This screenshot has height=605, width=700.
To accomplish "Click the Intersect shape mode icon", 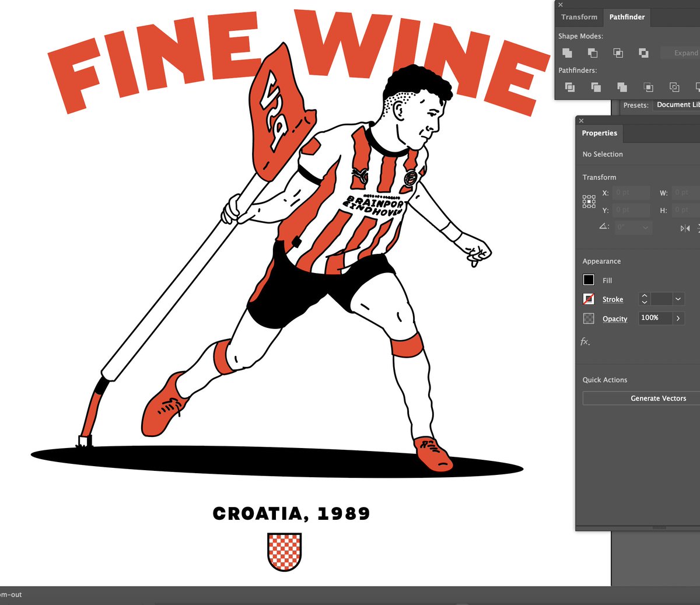I will pyautogui.click(x=618, y=53).
